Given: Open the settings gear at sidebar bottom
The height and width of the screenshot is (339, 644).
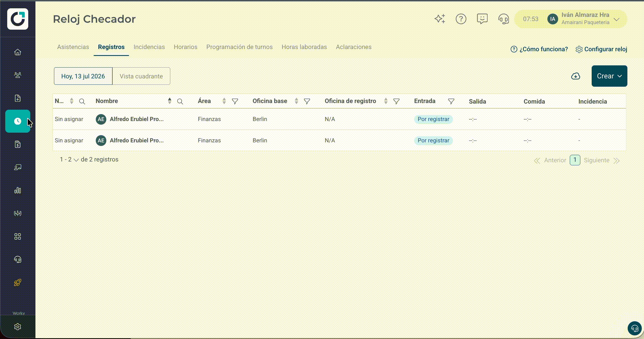Looking at the screenshot, I should (x=17, y=327).
